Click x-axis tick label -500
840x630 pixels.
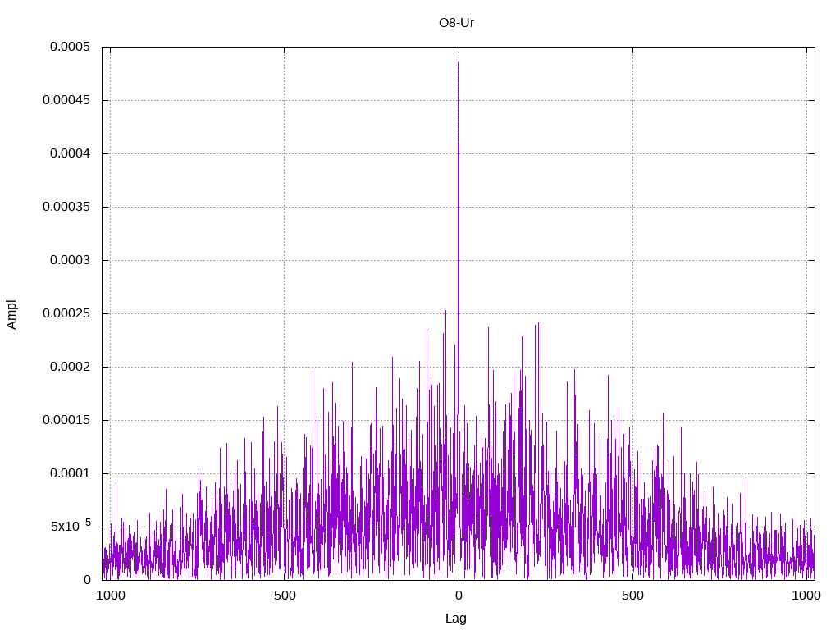pos(283,596)
